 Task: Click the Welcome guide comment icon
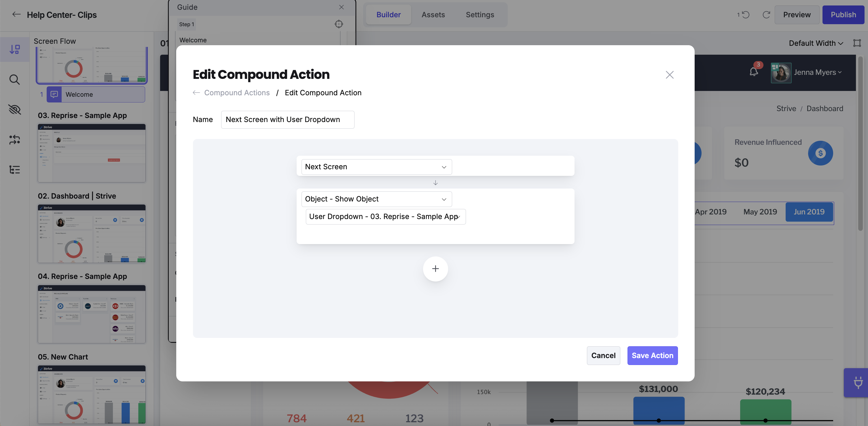(54, 94)
